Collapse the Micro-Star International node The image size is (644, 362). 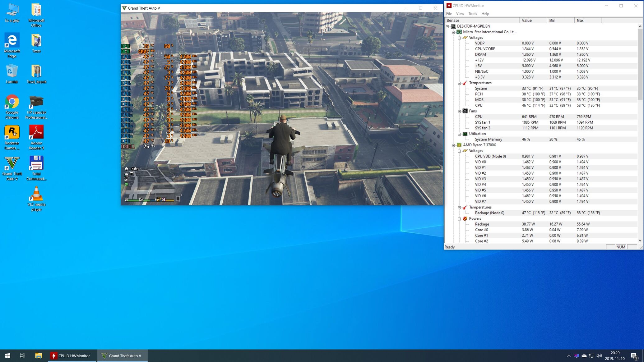pyautogui.click(x=453, y=32)
